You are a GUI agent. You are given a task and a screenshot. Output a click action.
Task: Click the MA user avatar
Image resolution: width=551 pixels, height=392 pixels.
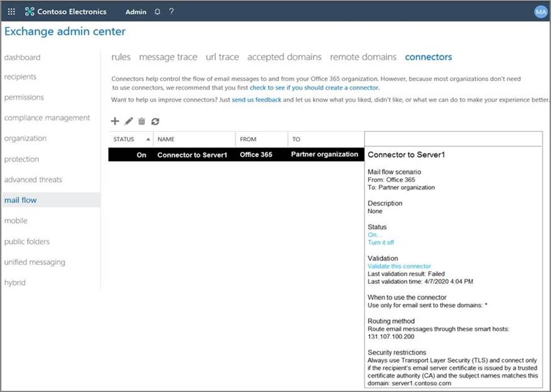[540, 12]
